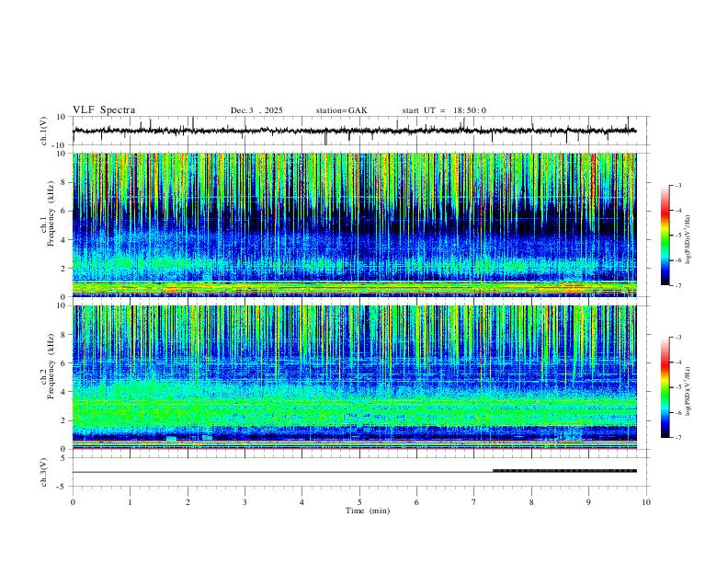Click the "start UT = 18:50:0" text

(x=444, y=110)
